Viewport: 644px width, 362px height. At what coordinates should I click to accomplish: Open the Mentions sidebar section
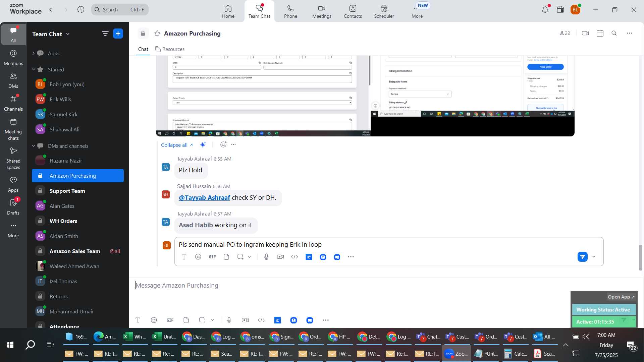13,58
